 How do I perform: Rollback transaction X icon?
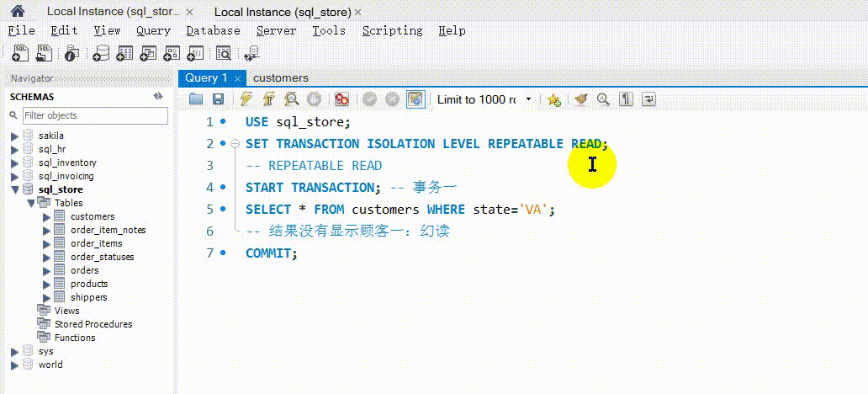click(392, 99)
